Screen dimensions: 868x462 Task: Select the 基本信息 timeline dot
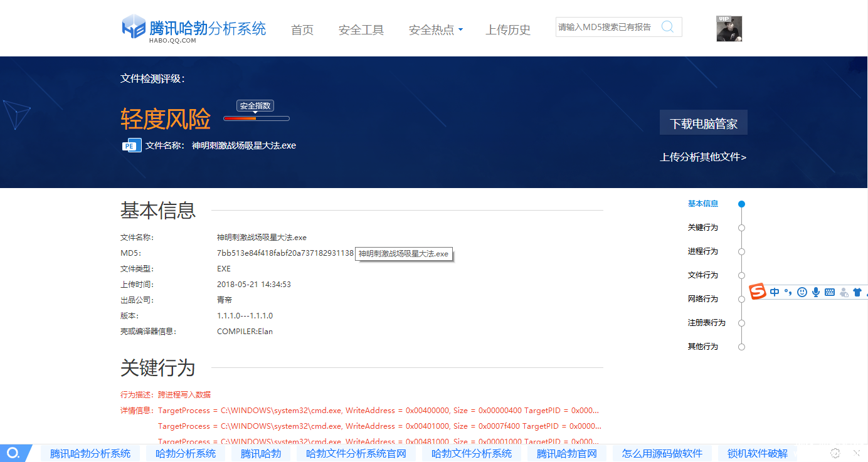pyautogui.click(x=741, y=204)
